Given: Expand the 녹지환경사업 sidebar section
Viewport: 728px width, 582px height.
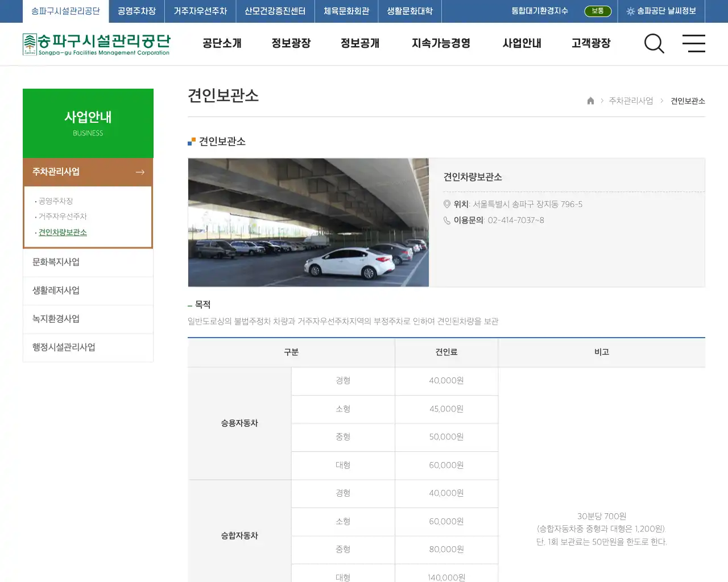Looking at the screenshot, I should (x=57, y=319).
